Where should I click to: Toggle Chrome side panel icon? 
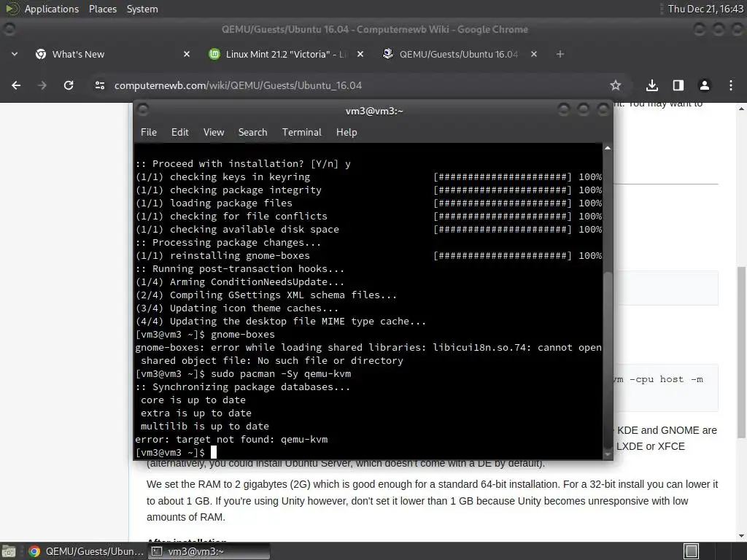click(x=678, y=85)
